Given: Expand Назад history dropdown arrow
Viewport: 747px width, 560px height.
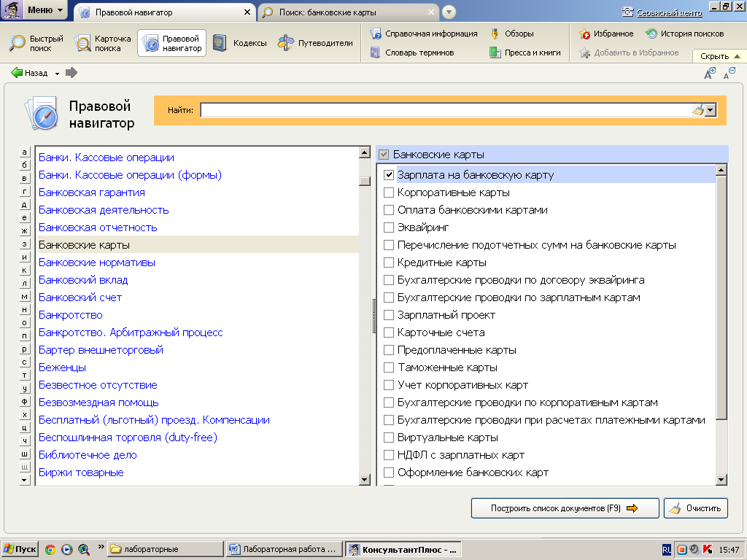Looking at the screenshot, I should click(57, 74).
